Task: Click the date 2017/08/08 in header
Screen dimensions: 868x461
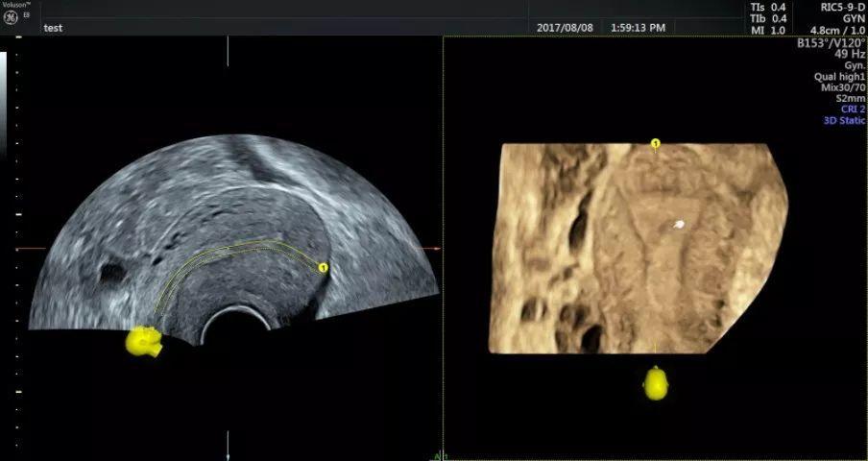Action: 565,28
